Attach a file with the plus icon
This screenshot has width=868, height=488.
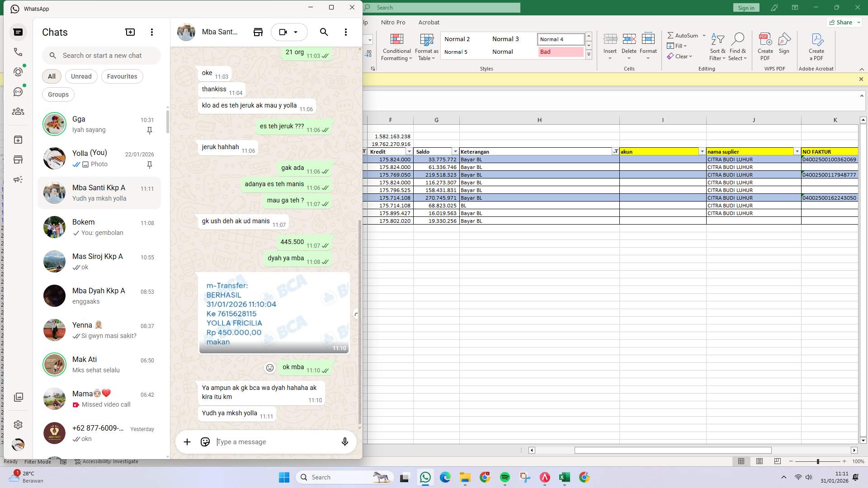(x=187, y=441)
